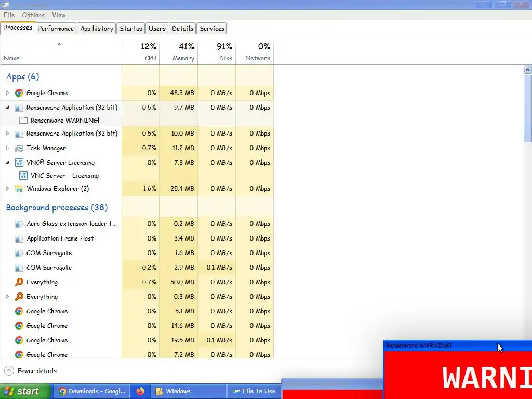Switch to the Users tab
The image size is (532, 399).
[157, 29]
